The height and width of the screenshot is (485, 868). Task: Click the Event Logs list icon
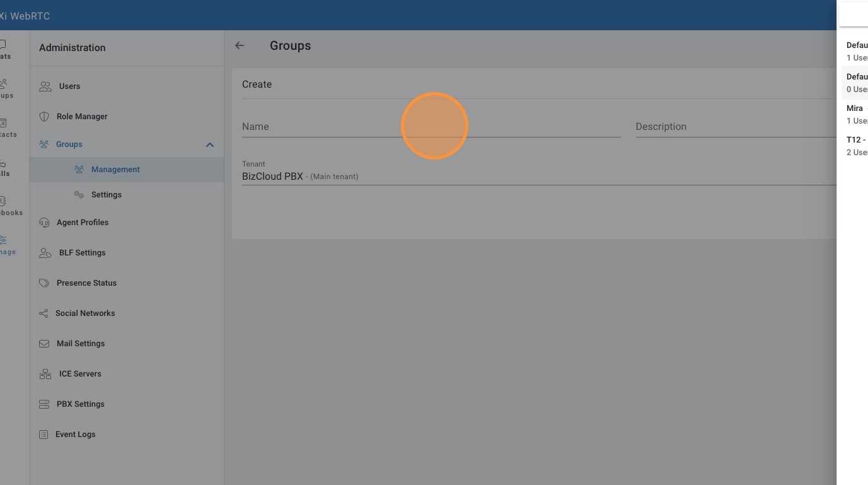(x=43, y=435)
